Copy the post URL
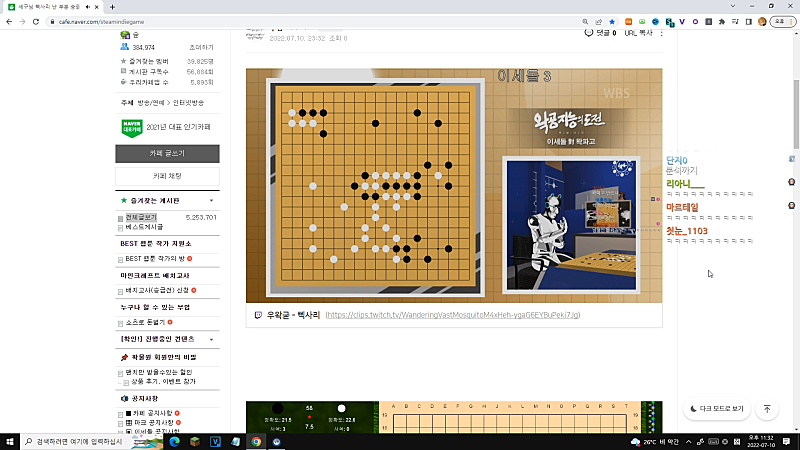 638,33
